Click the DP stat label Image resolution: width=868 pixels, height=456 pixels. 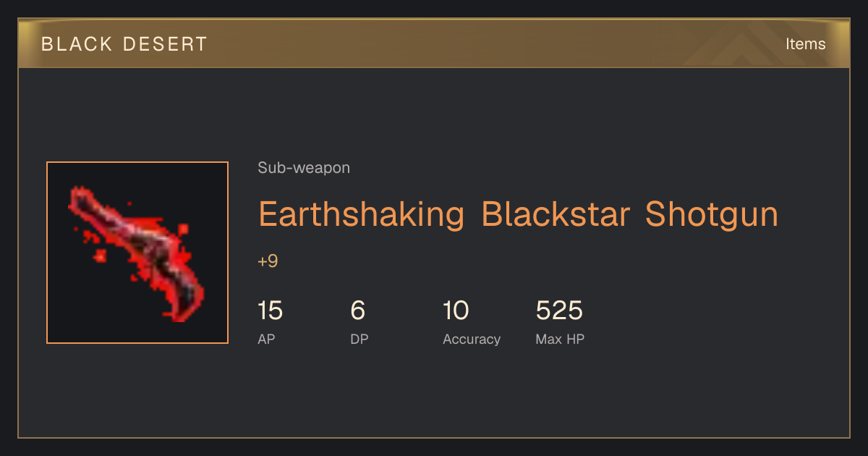click(359, 339)
